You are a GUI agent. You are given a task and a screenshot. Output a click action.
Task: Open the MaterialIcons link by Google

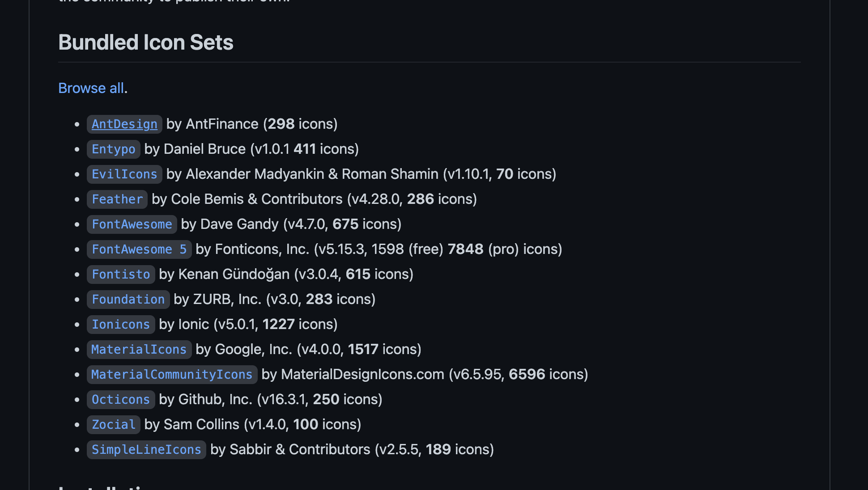pos(139,350)
